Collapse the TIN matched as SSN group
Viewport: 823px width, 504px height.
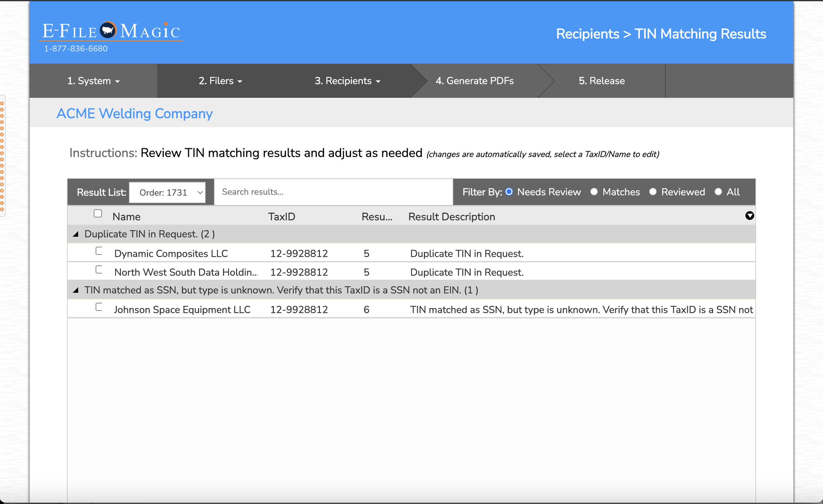click(x=76, y=290)
